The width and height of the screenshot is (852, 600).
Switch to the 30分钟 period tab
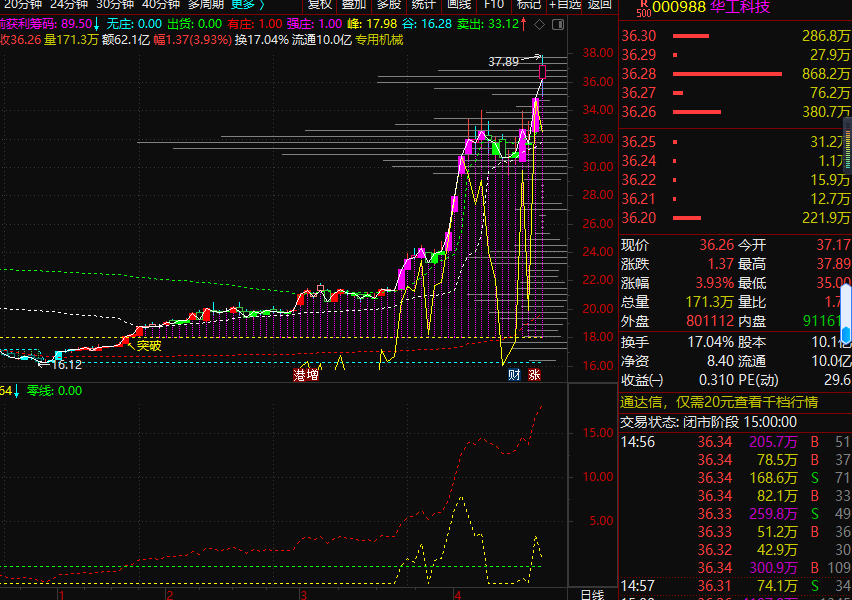[x=115, y=4]
